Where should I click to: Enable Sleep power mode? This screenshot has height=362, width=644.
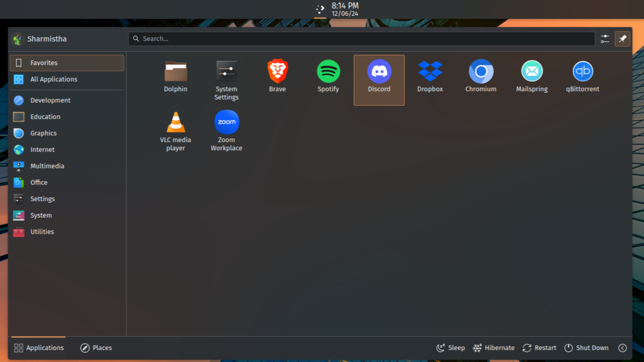[451, 348]
